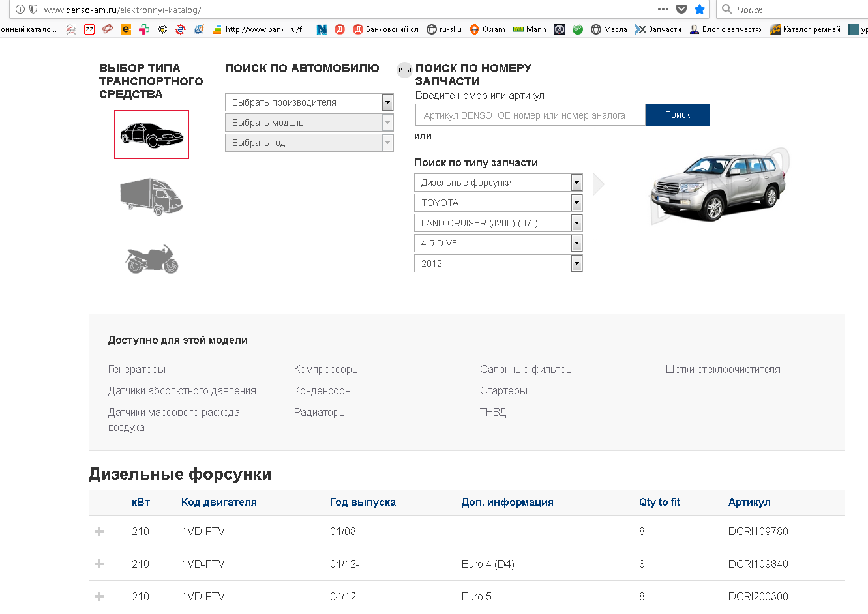Select article number DCRI109840
The height and width of the screenshot is (614, 868).
click(758, 564)
